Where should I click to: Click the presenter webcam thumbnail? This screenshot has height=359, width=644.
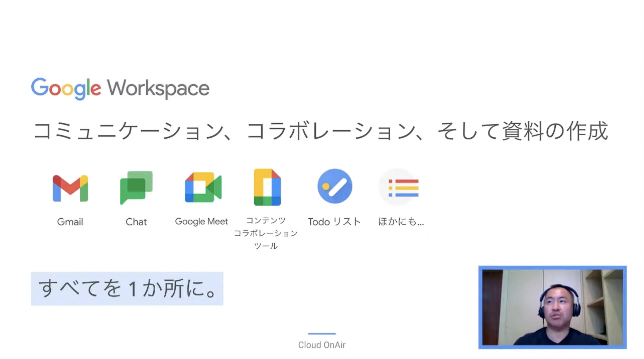pos(552,307)
